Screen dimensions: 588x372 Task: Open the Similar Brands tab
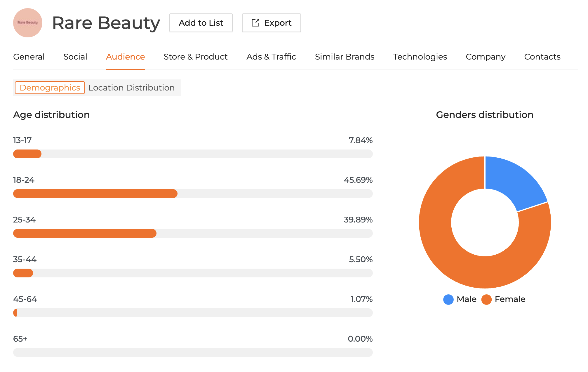[345, 57]
